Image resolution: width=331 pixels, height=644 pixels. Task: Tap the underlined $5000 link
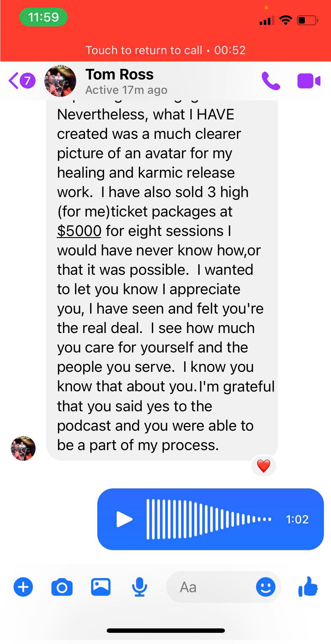click(x=79, y=231)
